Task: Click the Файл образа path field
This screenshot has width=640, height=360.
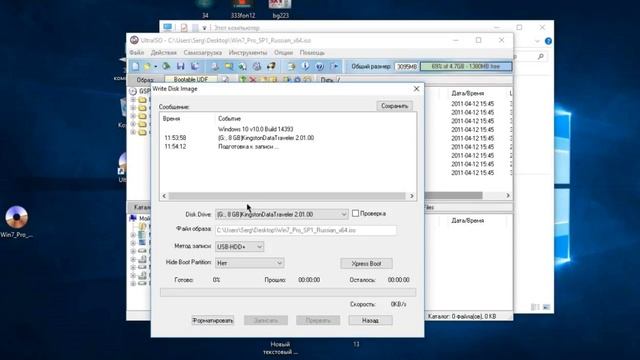Action: coord(306,230)
